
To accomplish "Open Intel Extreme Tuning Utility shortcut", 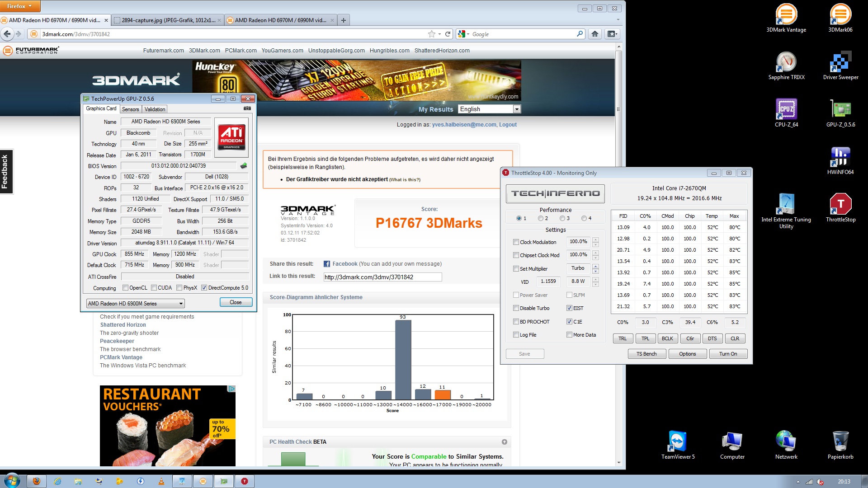I will click(786, 211).
